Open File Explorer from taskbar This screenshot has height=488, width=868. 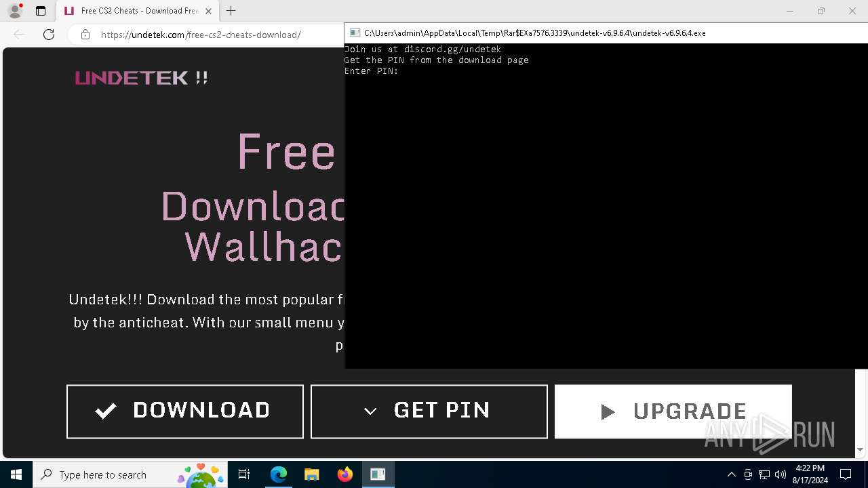click(311, 474)
